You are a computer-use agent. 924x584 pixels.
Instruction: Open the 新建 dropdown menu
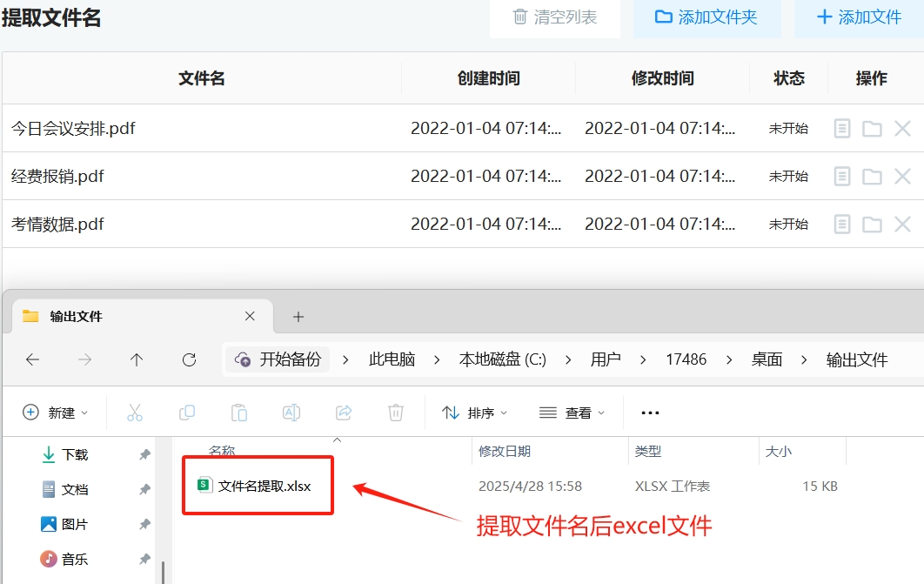tap(56, 413)
